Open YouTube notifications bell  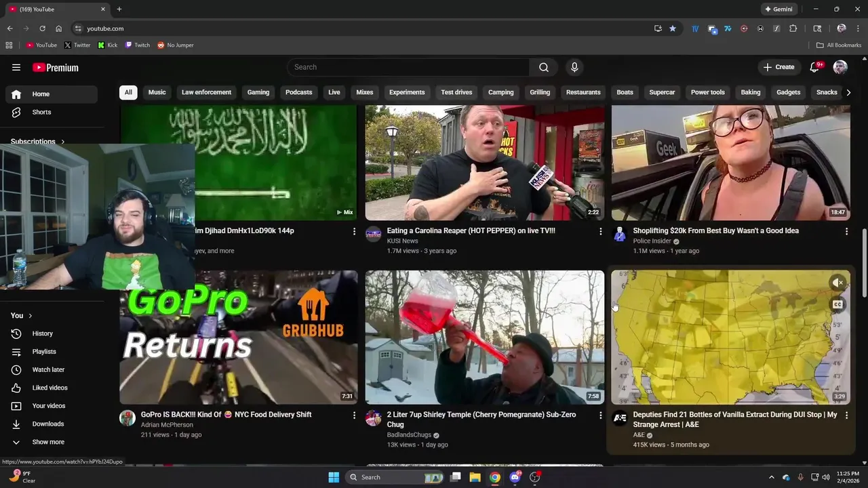pyautogui.click(x=815, y=67)
